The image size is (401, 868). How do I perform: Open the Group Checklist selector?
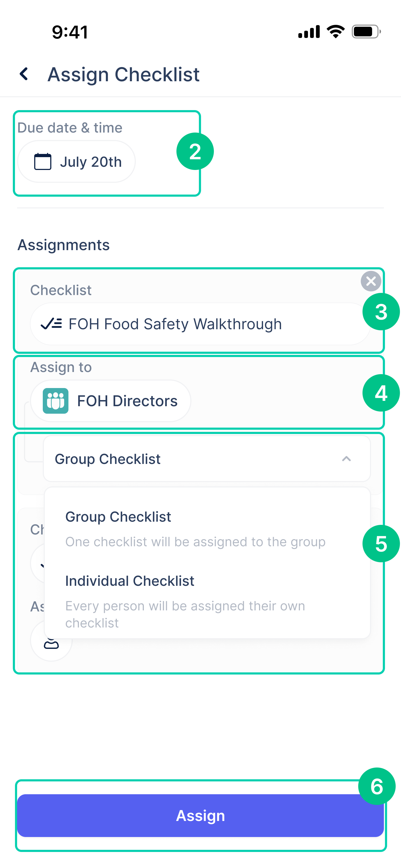[207, 459]
